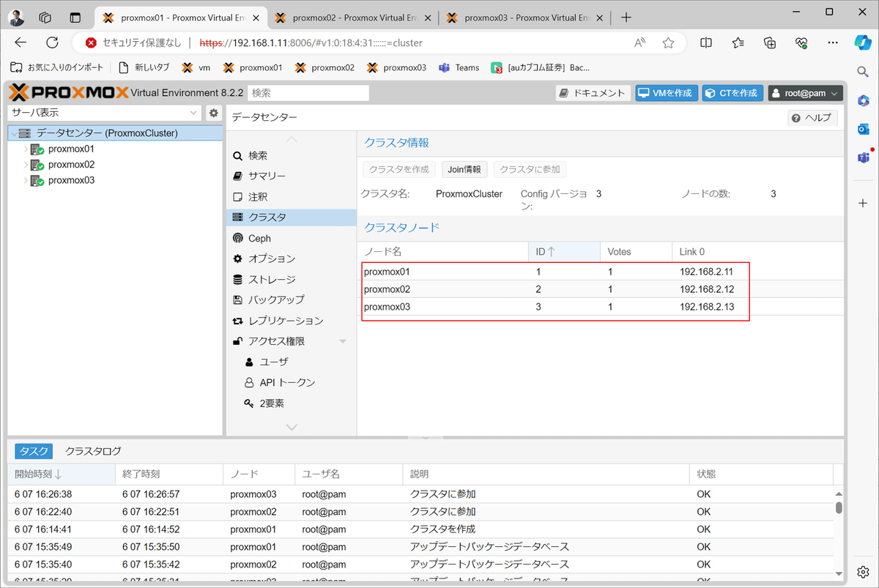The width and height of the screenshot is (879, 588).
Task: Open the browser favorites list icon
Action: click(738, 42)
